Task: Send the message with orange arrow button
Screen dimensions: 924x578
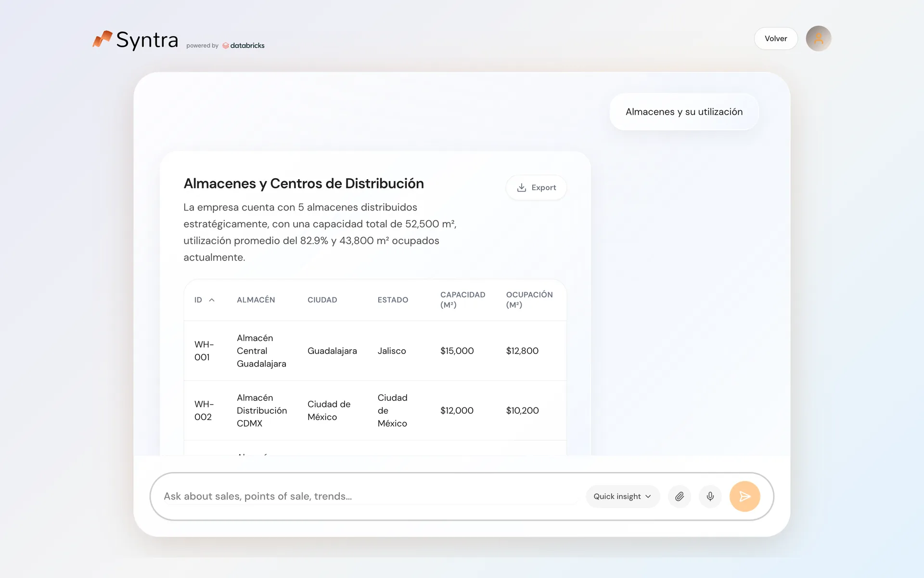Action: 744,496
